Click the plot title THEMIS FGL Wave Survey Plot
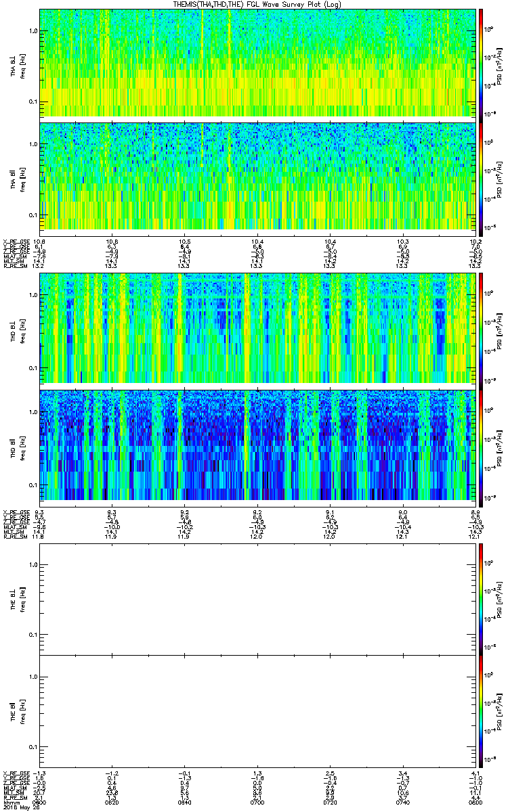The height and width of the screenshot is (812, 508). [259, 4]
